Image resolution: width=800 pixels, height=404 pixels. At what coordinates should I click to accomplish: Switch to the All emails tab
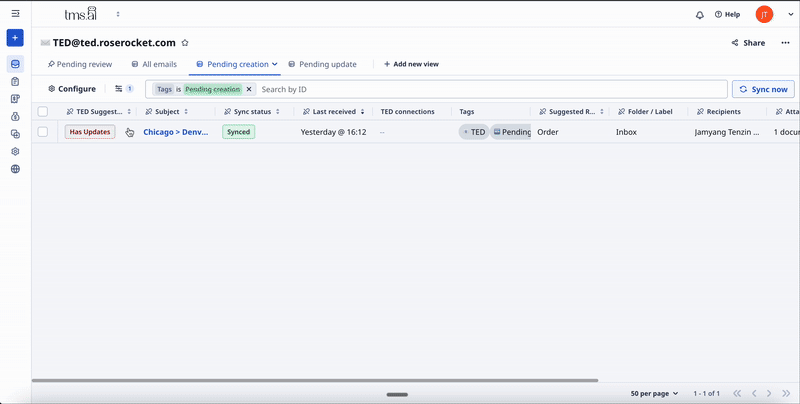tap(155, 64)
